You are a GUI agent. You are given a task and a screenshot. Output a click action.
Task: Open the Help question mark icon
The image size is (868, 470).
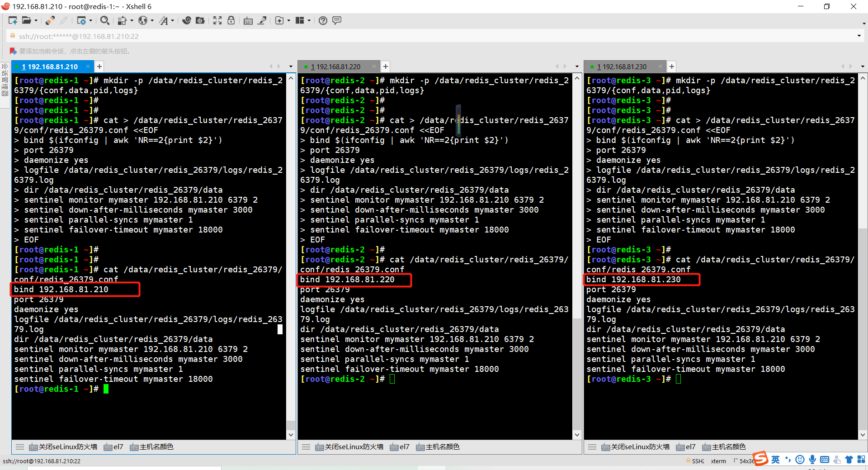click(323, 20)
